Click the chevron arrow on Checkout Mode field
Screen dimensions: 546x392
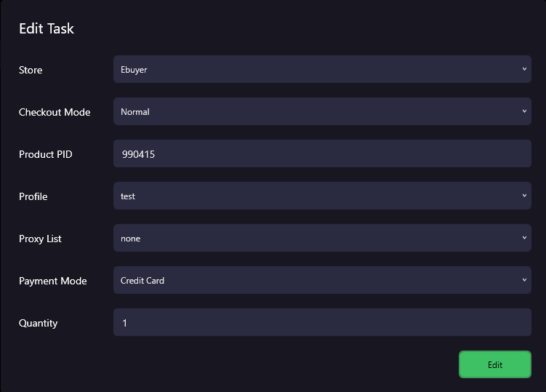(x=524, y=112)
